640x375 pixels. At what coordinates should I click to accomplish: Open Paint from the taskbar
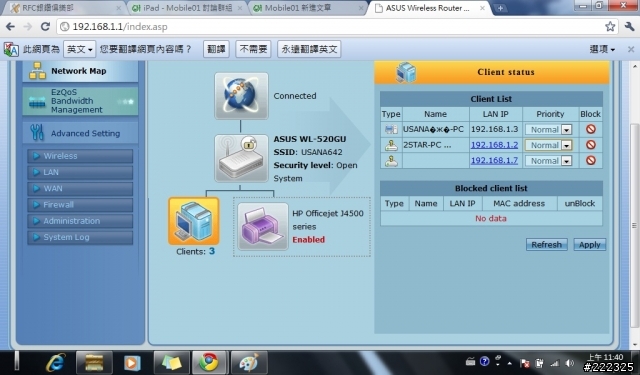249,362
